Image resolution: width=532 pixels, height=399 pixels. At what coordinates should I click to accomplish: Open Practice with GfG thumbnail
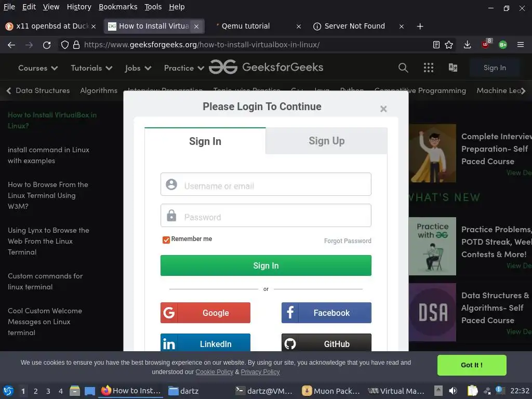432,246
